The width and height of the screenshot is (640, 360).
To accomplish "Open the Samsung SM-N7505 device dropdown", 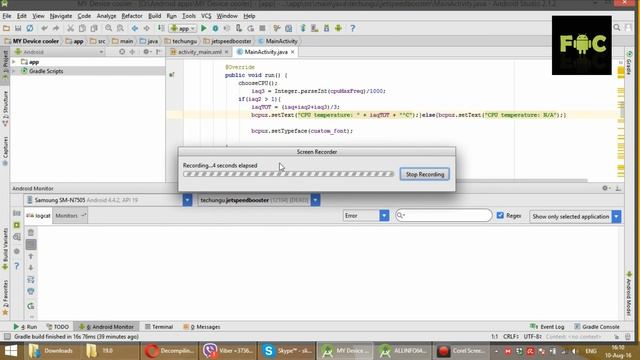I will 187,200.
